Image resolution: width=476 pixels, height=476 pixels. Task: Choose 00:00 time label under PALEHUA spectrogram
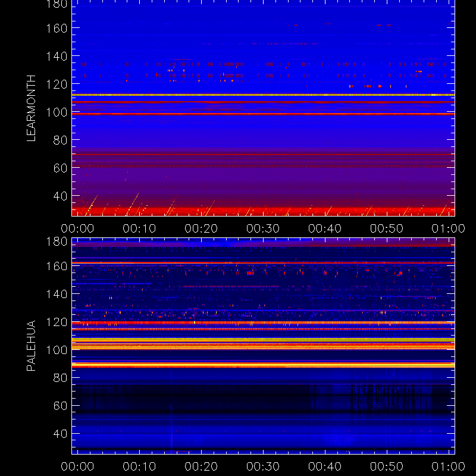[x=77, y=466]
